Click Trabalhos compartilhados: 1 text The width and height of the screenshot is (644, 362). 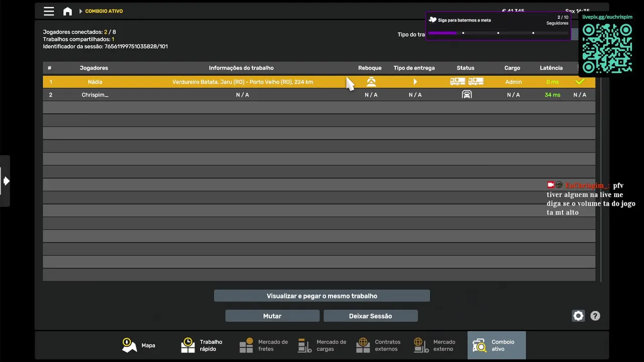[x=78, y=39]
